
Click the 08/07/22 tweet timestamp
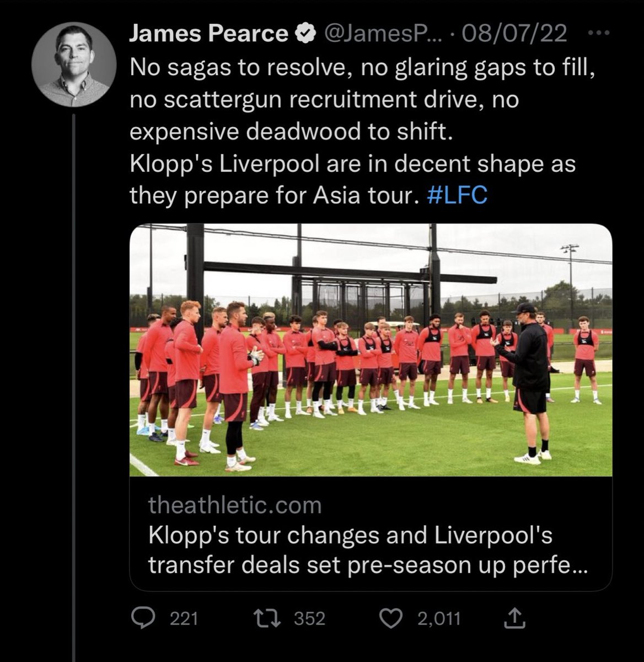pos(514,34)
